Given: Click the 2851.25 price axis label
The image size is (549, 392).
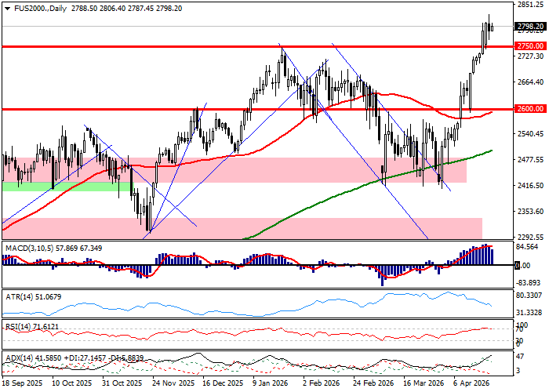Looking at the screenshot, I should tap(530, 5).
